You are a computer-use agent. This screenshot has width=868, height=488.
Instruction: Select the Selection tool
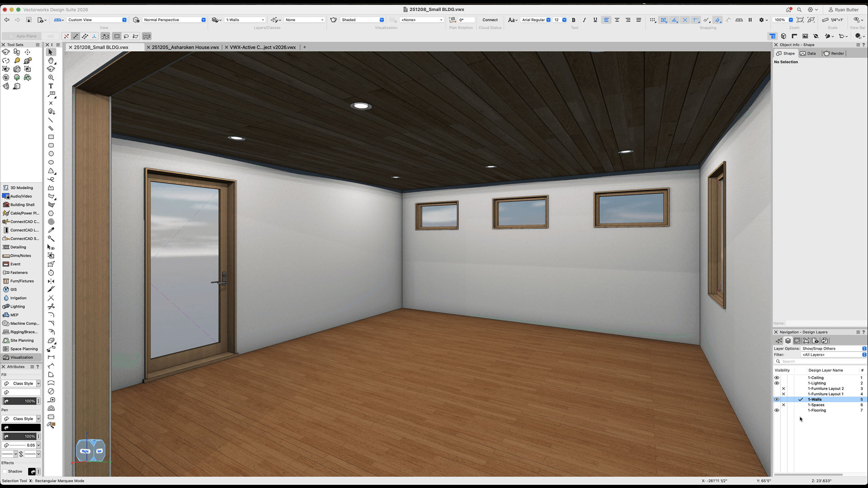(x=50, y=52)
